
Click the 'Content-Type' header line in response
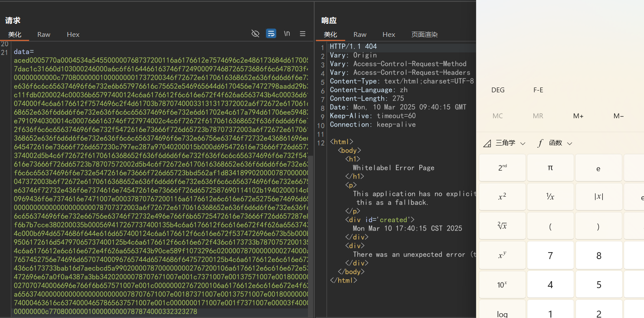click(x=402, y=81)
